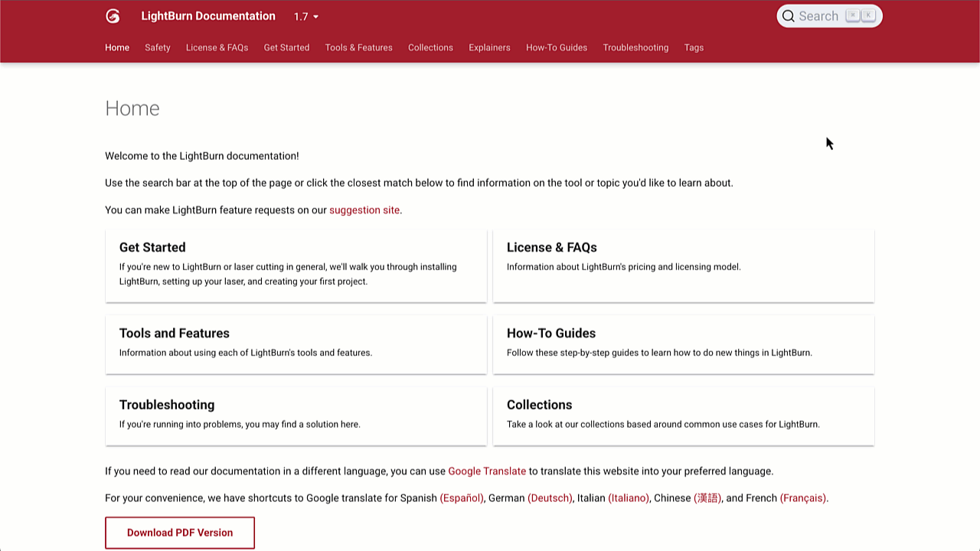Screen dimensions: 980x551
Task: Click the Google Translate link
Action: (487, 471)
